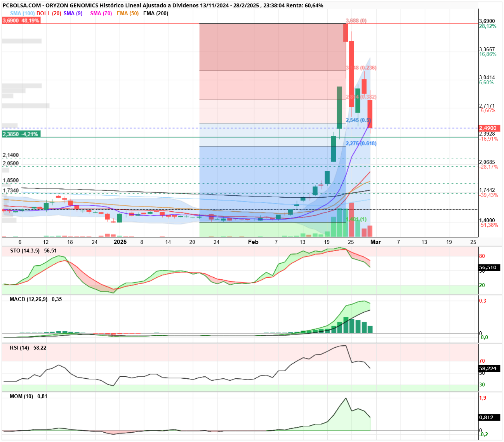Click the 3,0414 axis value
This screenshot has width=504, height=442.
[x=487, y=77]
